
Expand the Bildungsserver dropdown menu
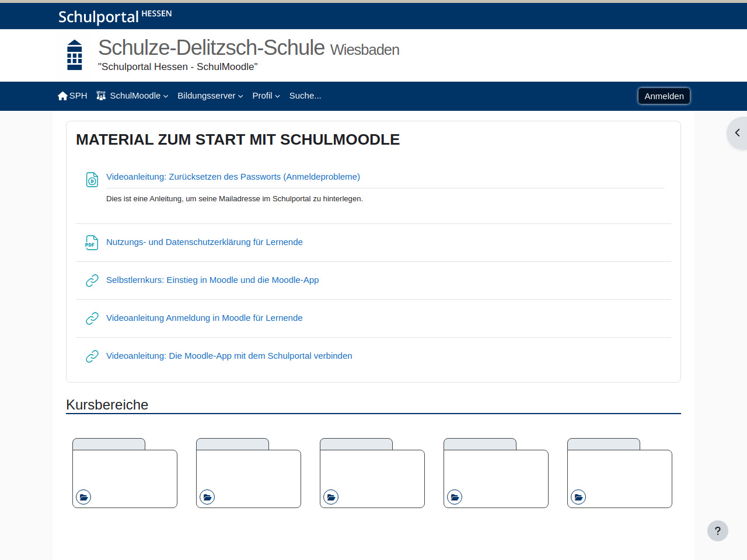point(210,96)
